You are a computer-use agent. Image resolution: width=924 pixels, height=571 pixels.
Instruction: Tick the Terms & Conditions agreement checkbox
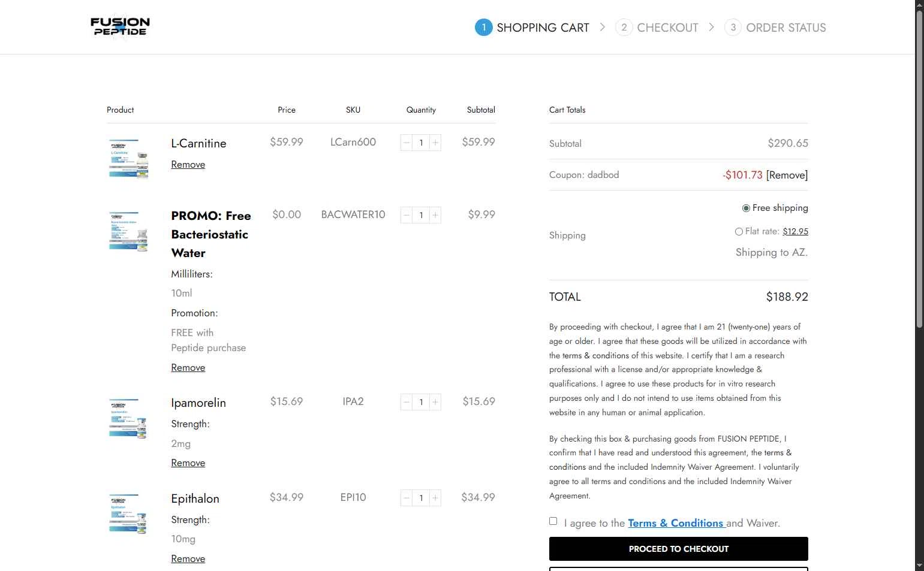click(553, 521)
